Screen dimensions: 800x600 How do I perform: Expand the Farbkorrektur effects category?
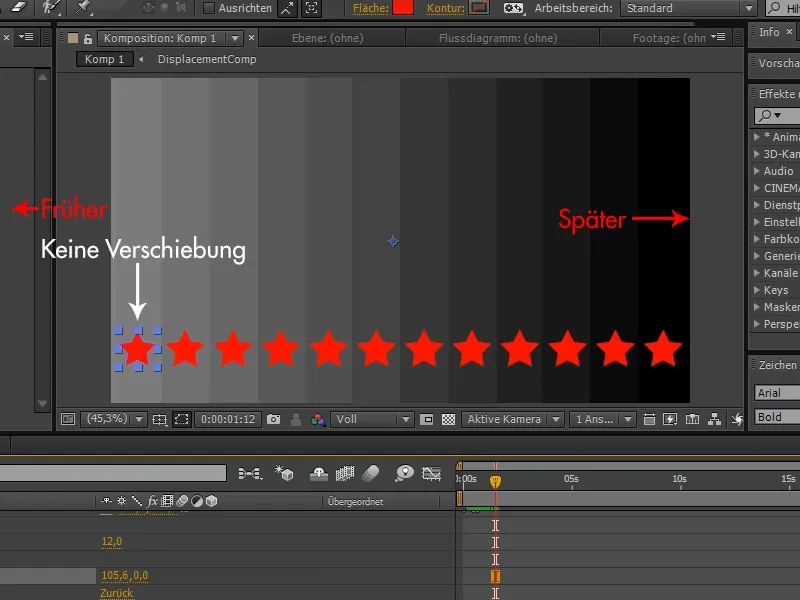(757, 239)
